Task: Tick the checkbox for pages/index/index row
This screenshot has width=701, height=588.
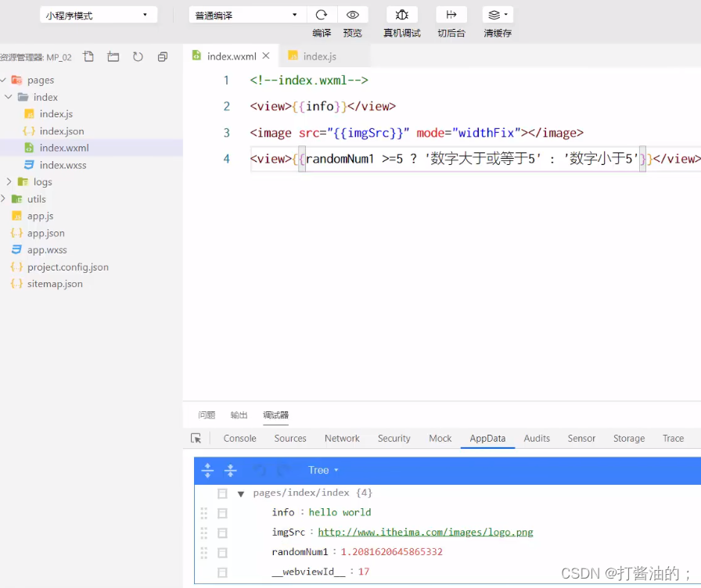Action: (222, 493)
